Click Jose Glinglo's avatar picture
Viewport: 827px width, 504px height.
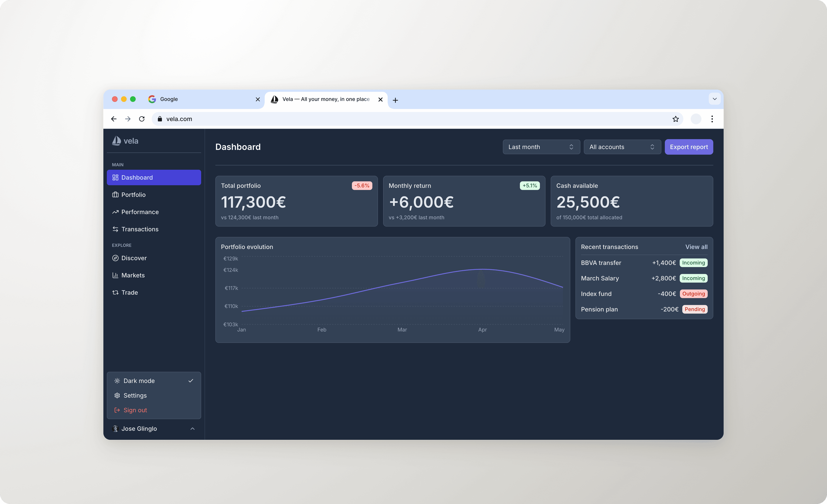click(x=115, y=428)
